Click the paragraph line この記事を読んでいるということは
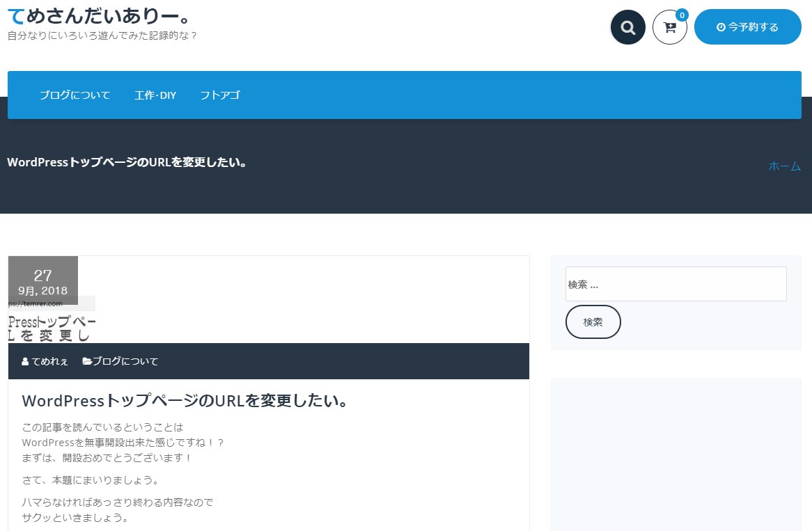The width and height of the screenshot is (812, 531). pyautogui.click(x=102, y=427)
